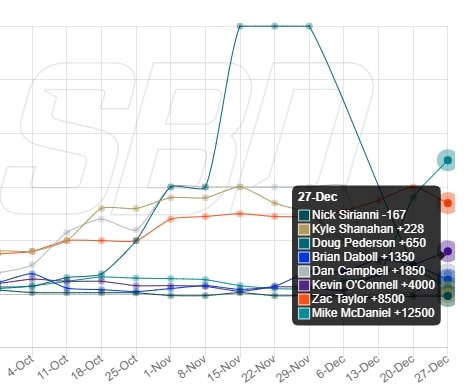This screenshot has width=474, height=392.
Task: Click the 4-Oct axis date label
Action: (x=21, y=366)
